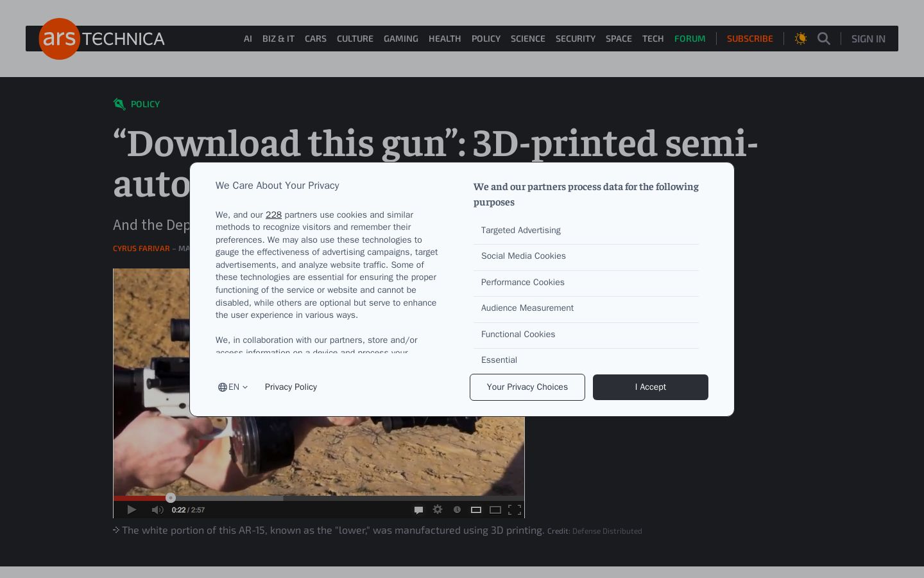
Task: Expand Performance Cookies purpose
Action: pyautogui.click(x=586, y=283)
